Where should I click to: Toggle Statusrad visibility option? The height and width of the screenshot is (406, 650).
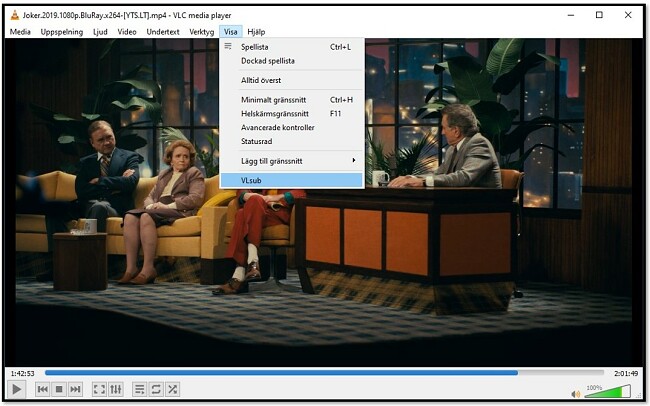click(291, 141)
